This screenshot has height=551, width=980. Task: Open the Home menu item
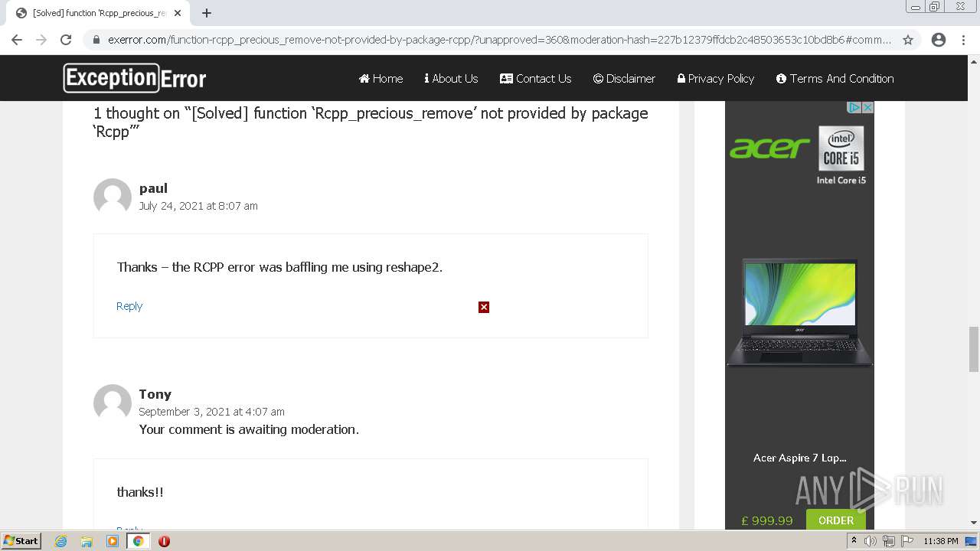[x=381, y=78]
